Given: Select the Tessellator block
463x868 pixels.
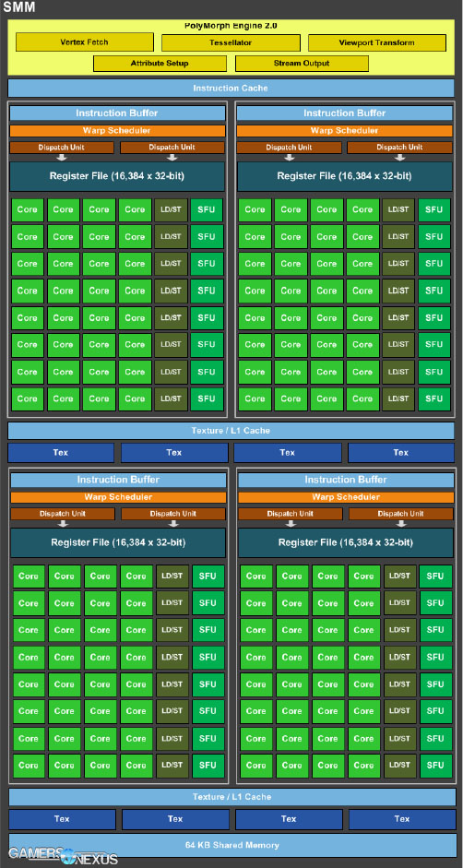Looking at the screenshot, I should [231, 42].
